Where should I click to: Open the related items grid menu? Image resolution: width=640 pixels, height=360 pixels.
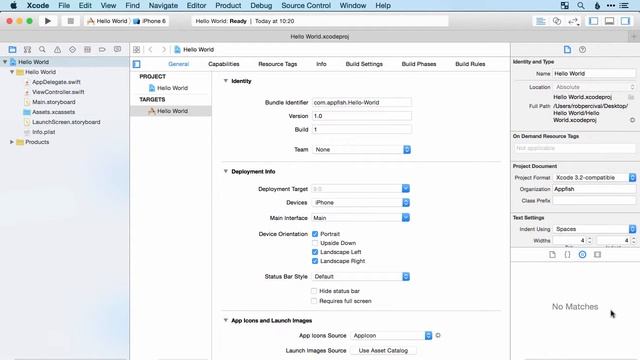point(136,49)
